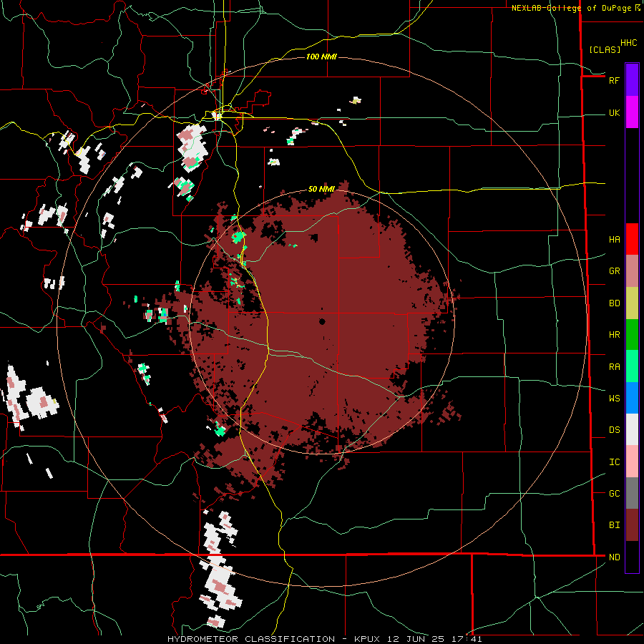The width and height of the screenshot is (644, 644).
Task: Select the 'IC' legend label
Action: tap(614, 462)
